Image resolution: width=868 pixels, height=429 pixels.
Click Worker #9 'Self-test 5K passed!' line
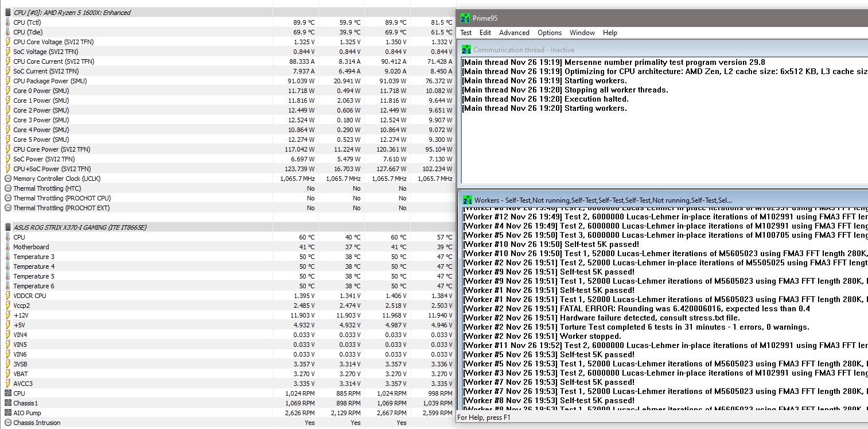548,272
